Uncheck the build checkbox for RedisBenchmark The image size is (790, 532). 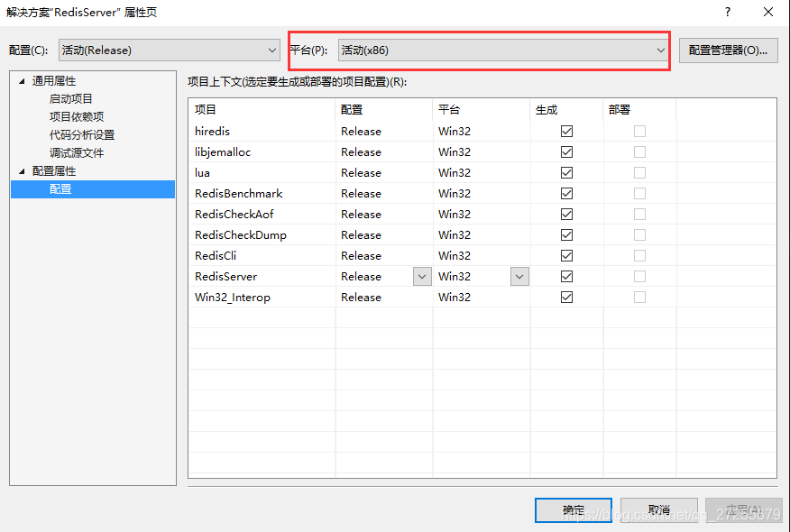566,194
